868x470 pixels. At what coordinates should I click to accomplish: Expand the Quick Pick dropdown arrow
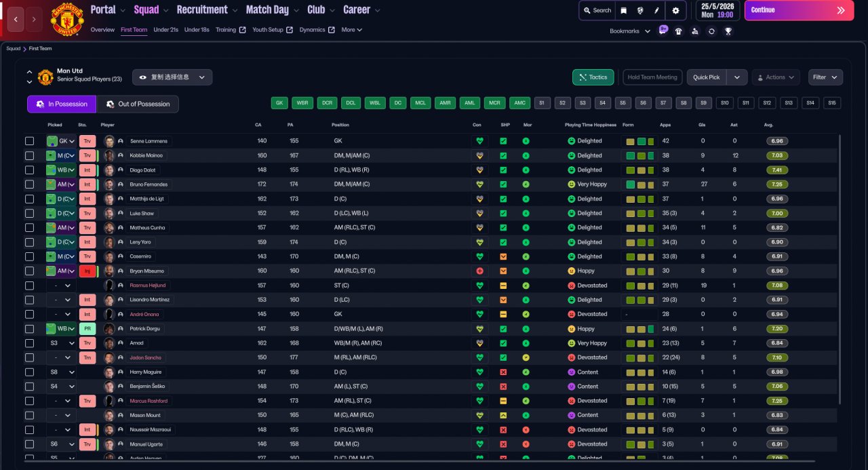[x=737, y=77]
